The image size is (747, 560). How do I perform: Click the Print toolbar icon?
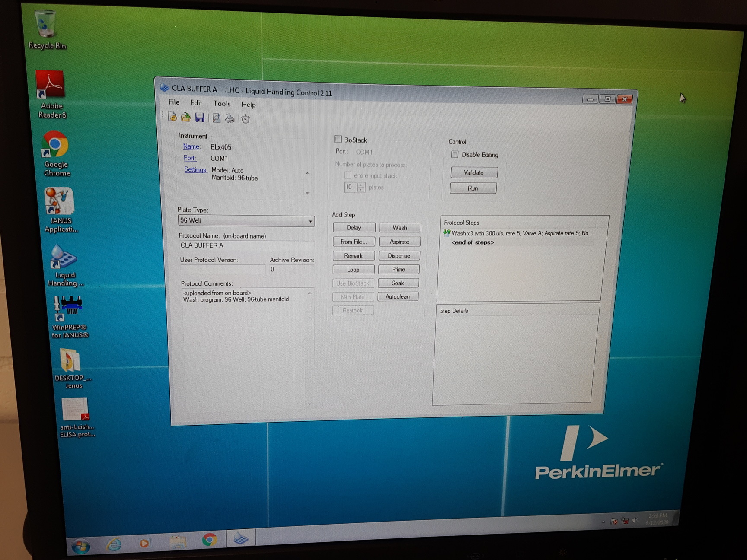[230, 118]
